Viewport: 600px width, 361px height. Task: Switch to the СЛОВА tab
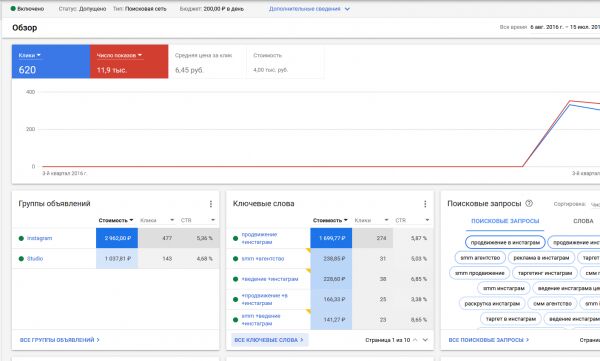click(583, 221)
